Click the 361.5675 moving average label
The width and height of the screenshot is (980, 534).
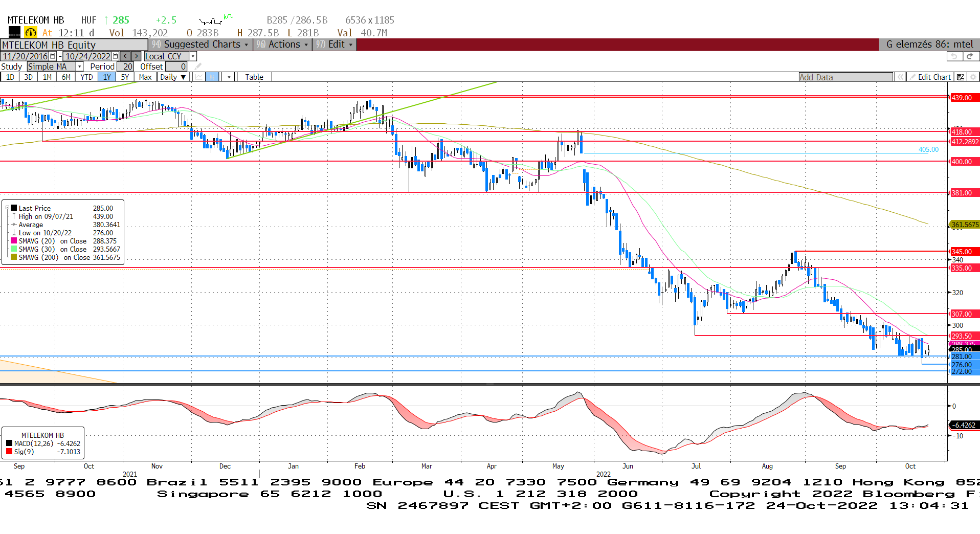click(x=965, y=225)
